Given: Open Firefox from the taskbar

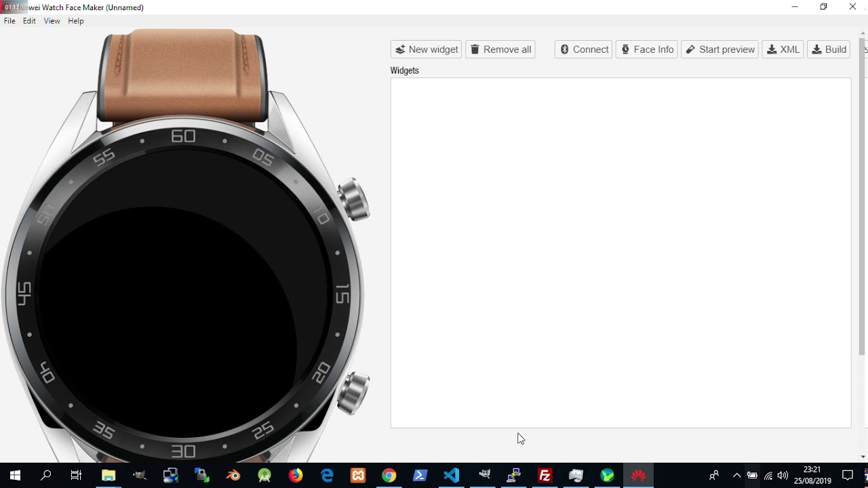Looking at the screenshot, I should 296,475.
